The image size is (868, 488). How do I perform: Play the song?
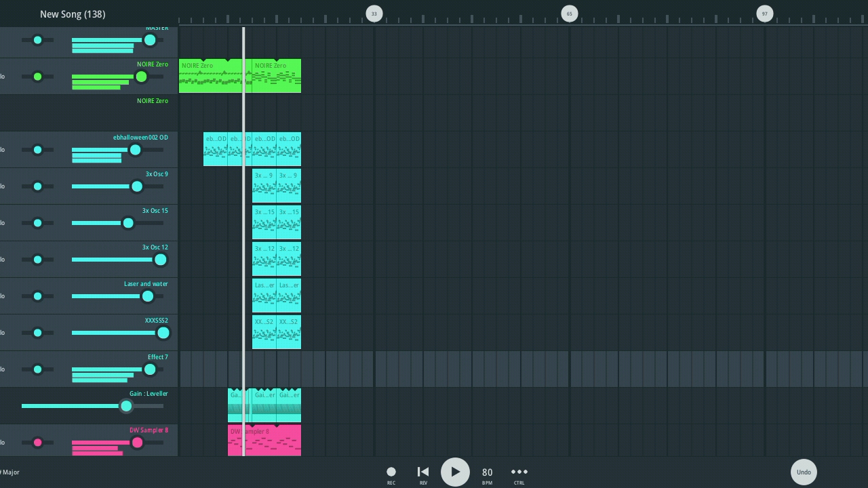click(x=455, y=472)
